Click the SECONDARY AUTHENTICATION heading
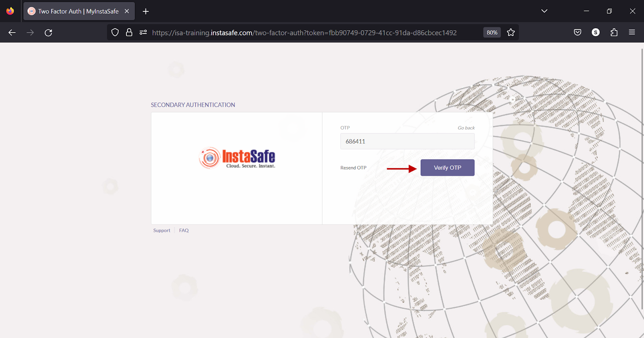The height and width of the screenshot is (338, 644). [x=193, y=105]
